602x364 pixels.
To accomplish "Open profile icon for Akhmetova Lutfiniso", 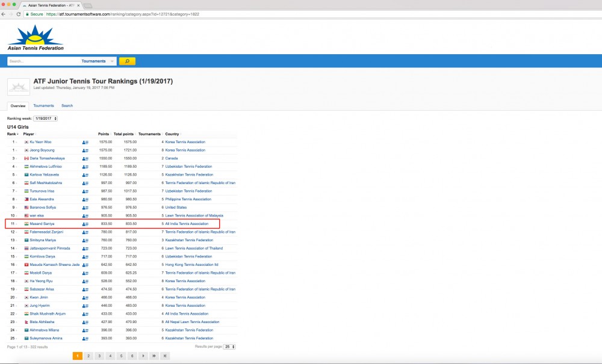I will tap(85, 167).
